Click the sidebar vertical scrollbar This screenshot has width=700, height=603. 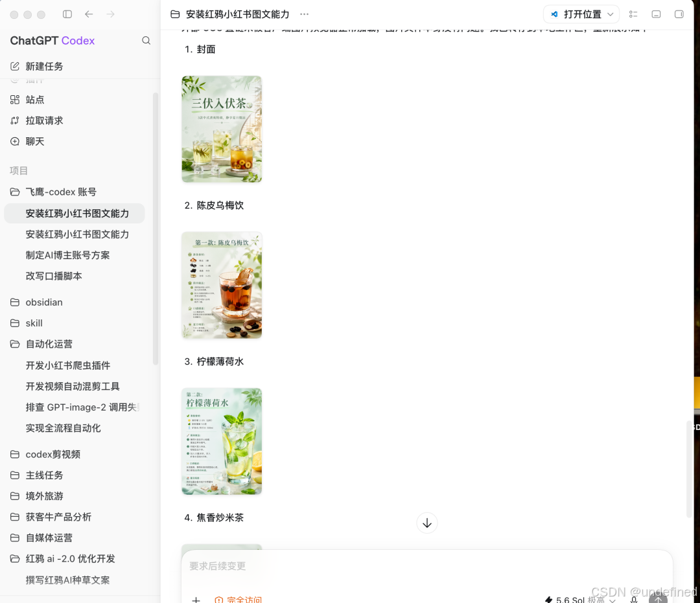[156, 229]
